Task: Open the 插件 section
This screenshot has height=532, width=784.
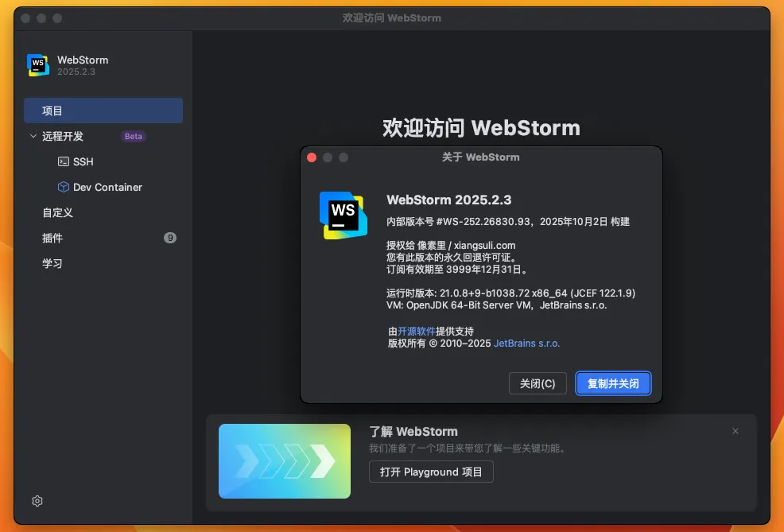Action: [52, 238]
